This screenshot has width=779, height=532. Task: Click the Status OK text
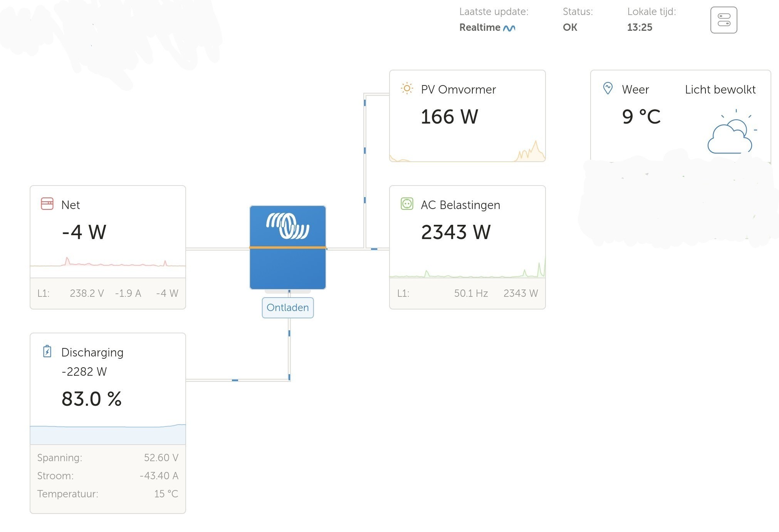570,27
